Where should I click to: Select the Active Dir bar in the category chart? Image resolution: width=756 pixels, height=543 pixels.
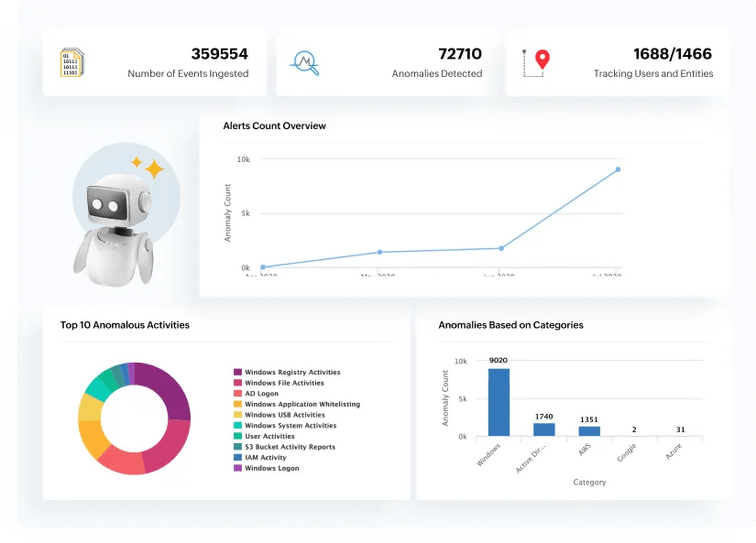tap(543, 429)
